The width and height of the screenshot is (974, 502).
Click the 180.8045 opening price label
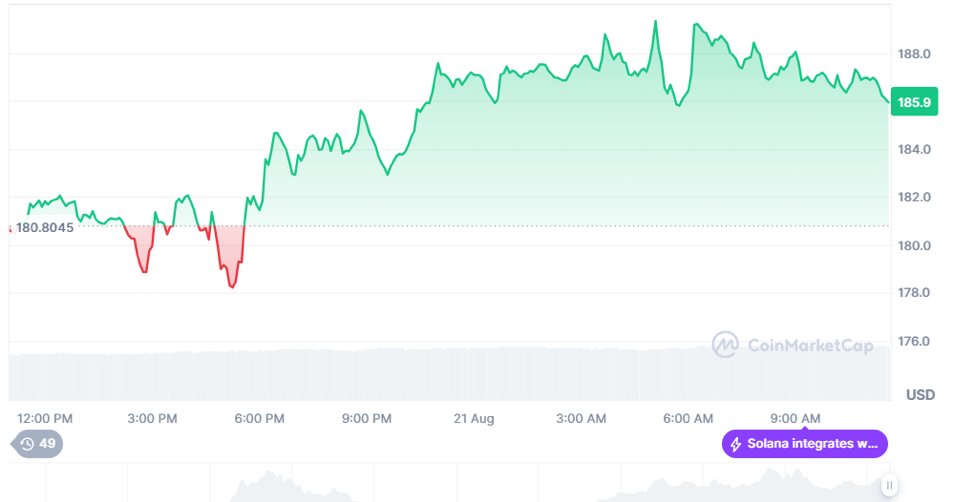click(x=44, y=227)
